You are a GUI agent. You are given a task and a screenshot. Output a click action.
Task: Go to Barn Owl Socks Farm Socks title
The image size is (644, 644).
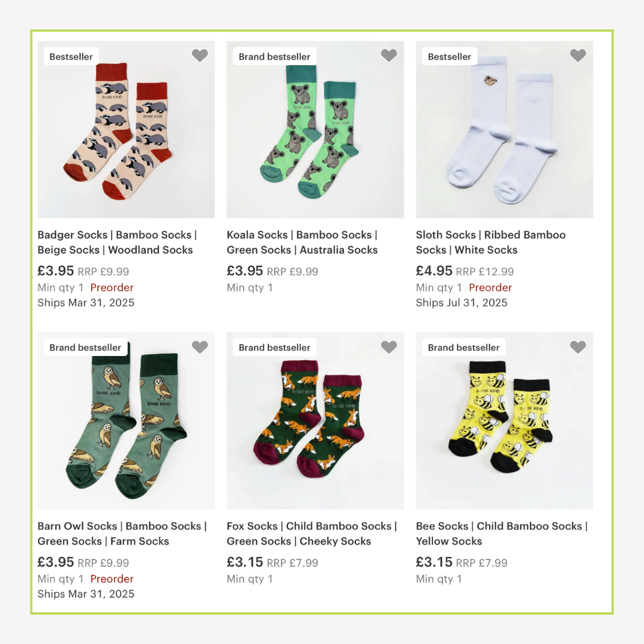tap(122, 534)
